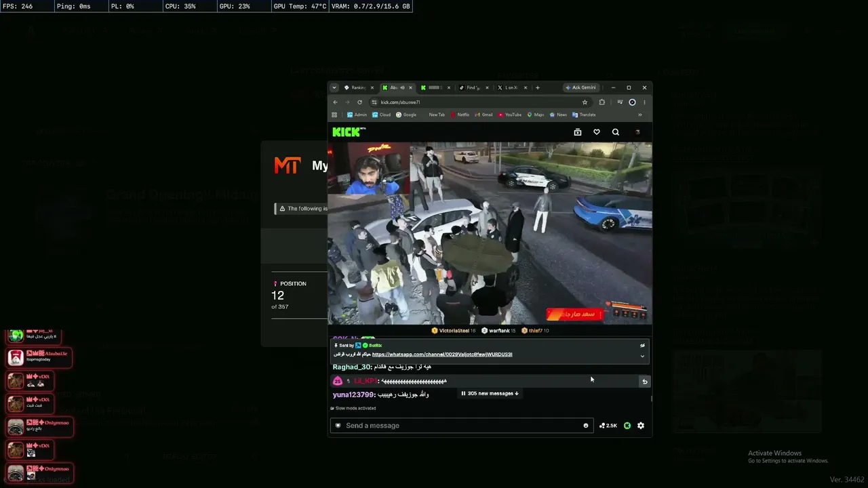Viewport: 868px width, 488px height.
Task: Go forward in the browser
Action: click(x=347, y=102)
